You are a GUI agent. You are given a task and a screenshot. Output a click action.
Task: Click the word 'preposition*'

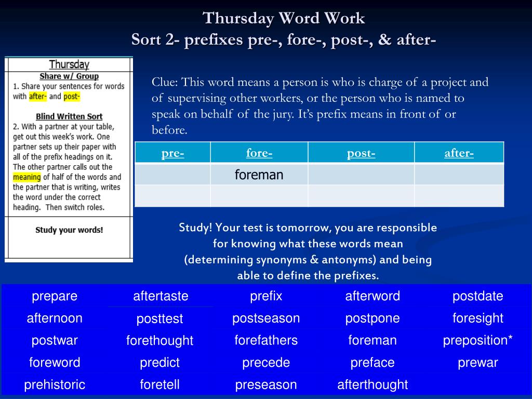click(x=478, y=340)
